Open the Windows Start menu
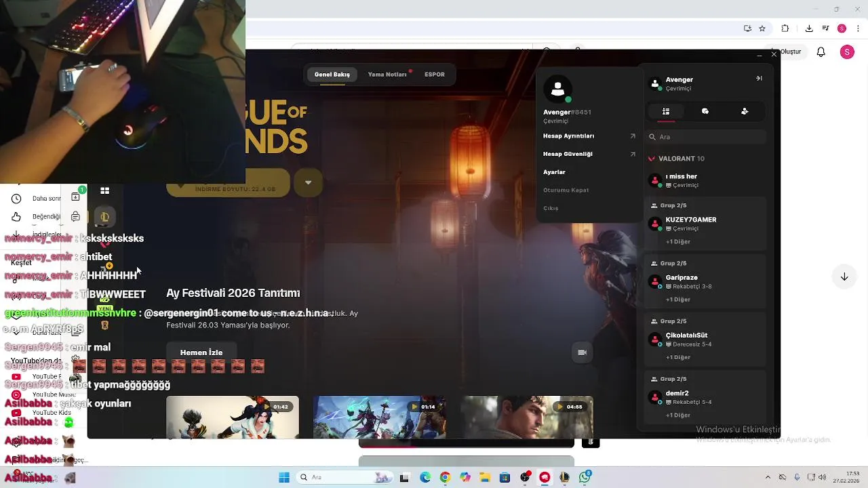The image size is (868, 488). pyautogui.click(x=284, y=477)
